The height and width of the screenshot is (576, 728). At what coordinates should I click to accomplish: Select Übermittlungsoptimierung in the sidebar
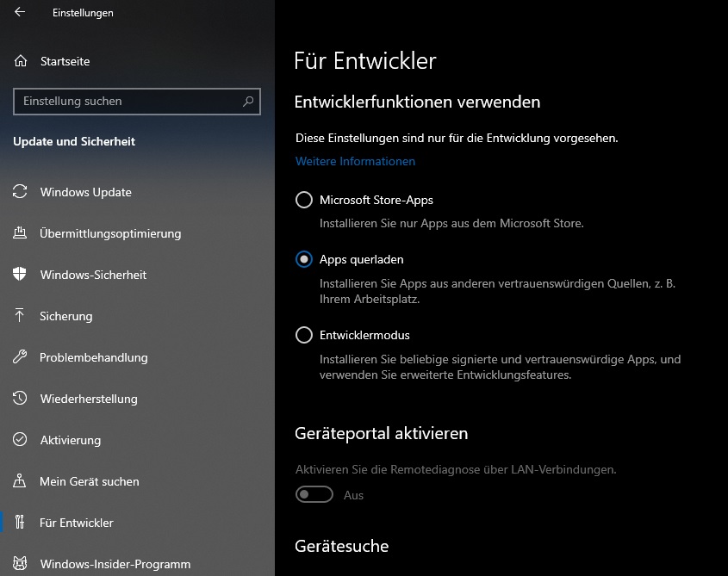coord(110,233)
